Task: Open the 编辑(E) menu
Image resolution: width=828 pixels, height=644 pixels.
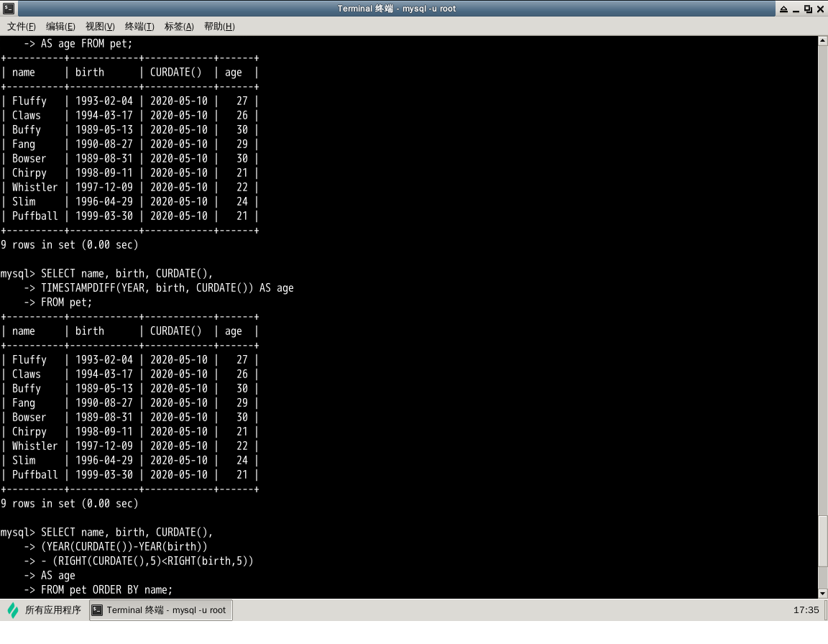Action: click(x=60, y=27)
